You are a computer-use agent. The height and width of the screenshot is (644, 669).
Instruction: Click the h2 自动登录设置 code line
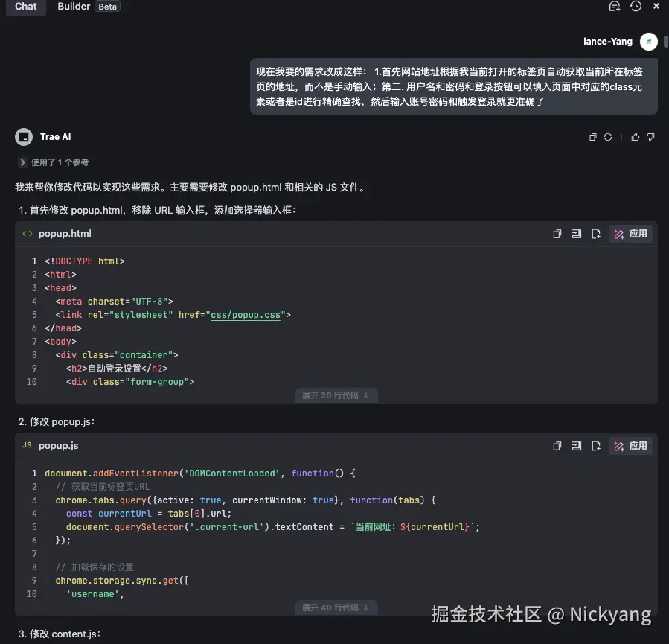coord(117,369)
